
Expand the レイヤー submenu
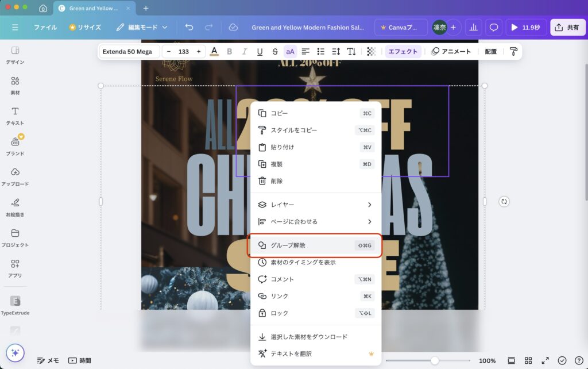(x=316, y=205)
